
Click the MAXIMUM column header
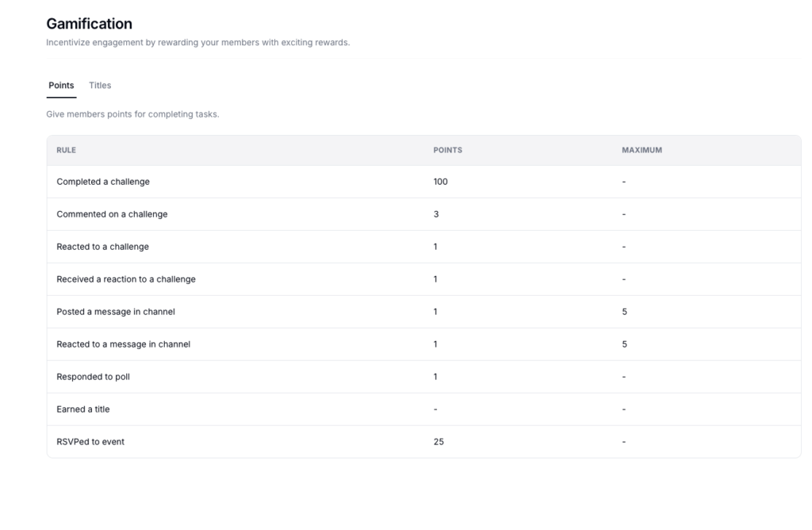click(642, 150)
